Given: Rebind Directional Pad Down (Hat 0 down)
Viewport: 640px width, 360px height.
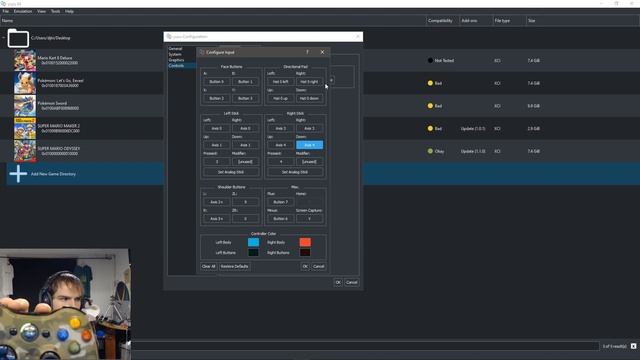Looking at the screenshot, I should (x=309, y=98).
